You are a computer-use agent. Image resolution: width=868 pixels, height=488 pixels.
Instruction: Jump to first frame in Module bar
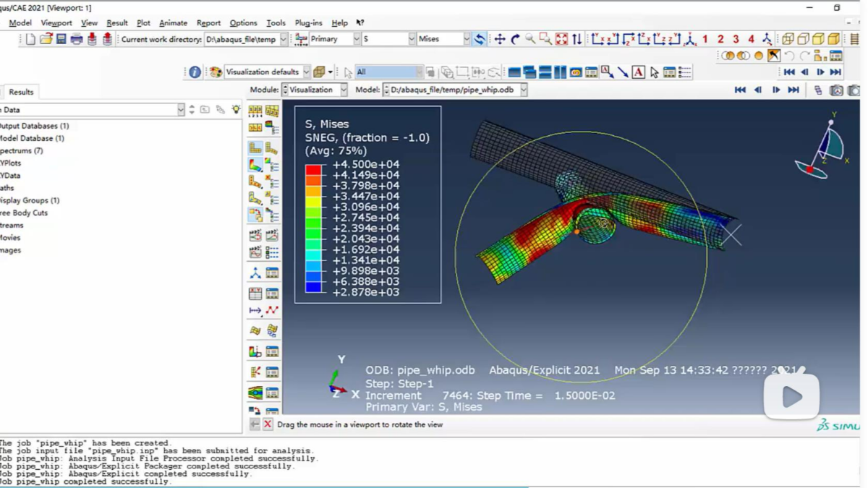pyautogui.click(x=740, y=90)
